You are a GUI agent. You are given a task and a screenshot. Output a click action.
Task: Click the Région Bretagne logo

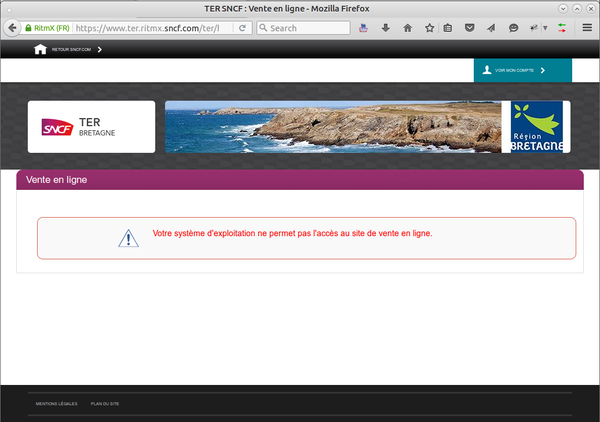pos(537,127)
